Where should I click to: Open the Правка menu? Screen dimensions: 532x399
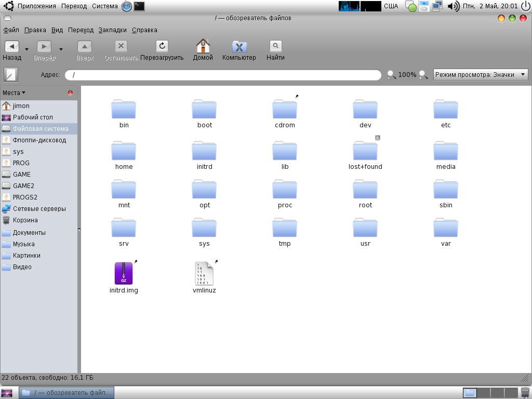click(x=35, y=30)
